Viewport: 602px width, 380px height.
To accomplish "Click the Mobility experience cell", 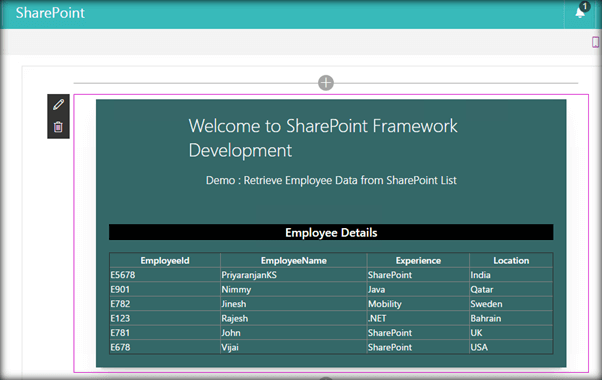I will click(418, 304).
